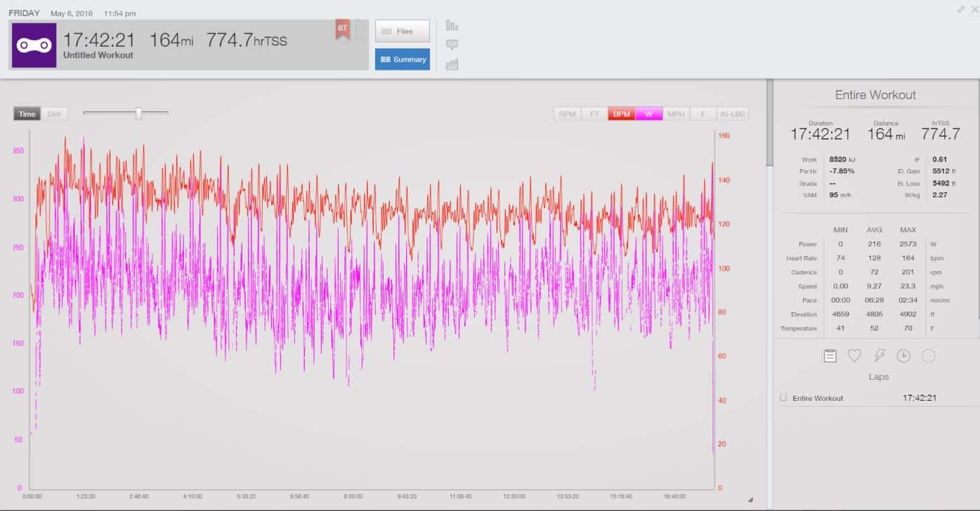Toggle the FT elevation series

(594, 114)
